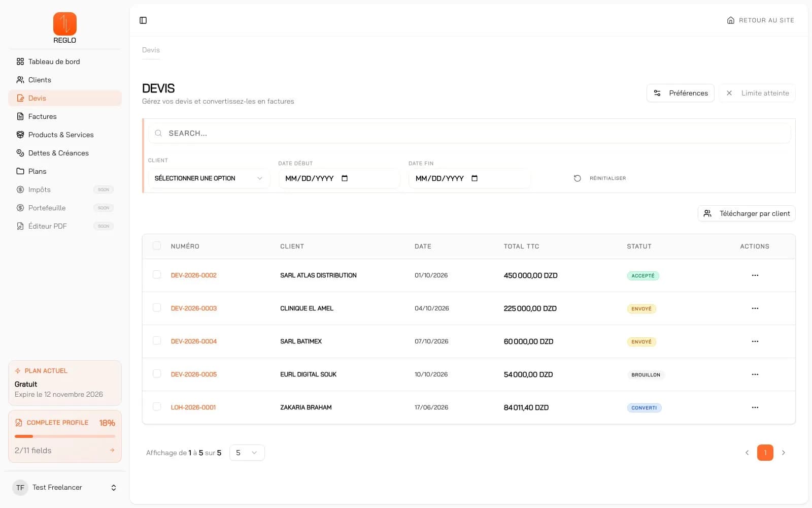
Task: Go to previous page arrow
Action: 747,453
